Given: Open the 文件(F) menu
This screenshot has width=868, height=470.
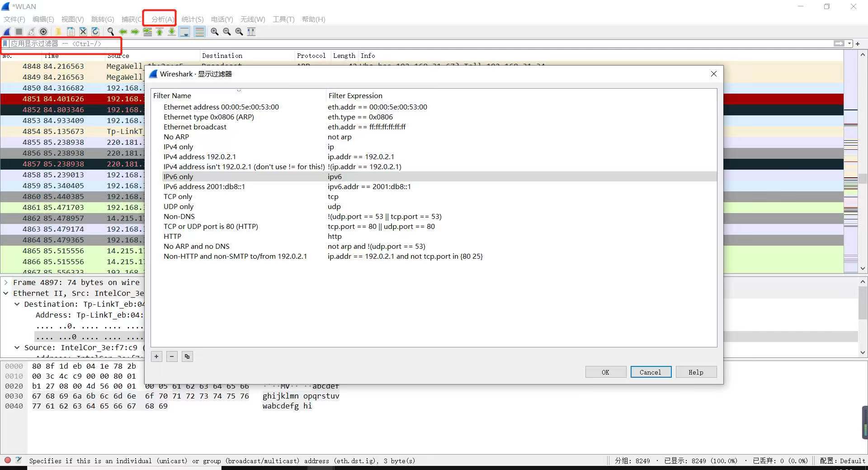Looking at the screenshot, I should pyautogui.click(x=14, y=19).
